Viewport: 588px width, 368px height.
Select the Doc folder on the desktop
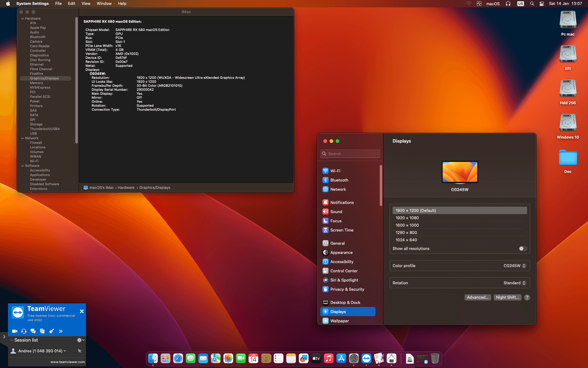pos(568,161)
